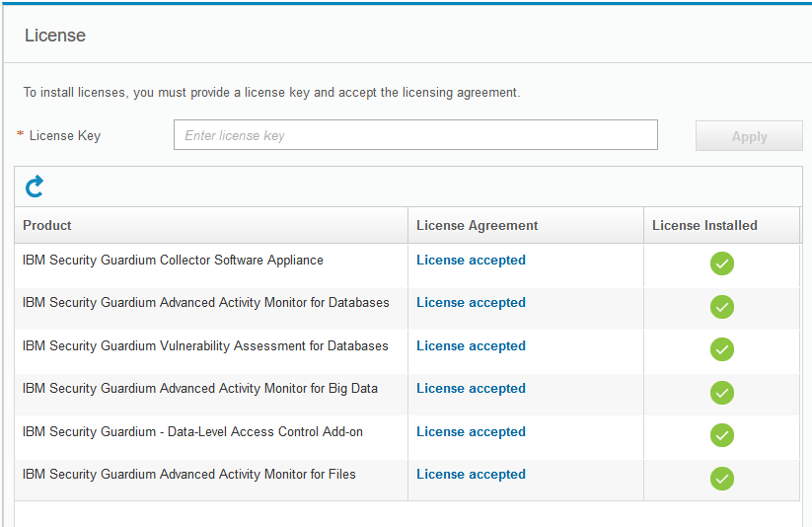Click installed checkmark for Activity Monitor for Databases
This screenshot has height=527, width=812.
[722, 307]
